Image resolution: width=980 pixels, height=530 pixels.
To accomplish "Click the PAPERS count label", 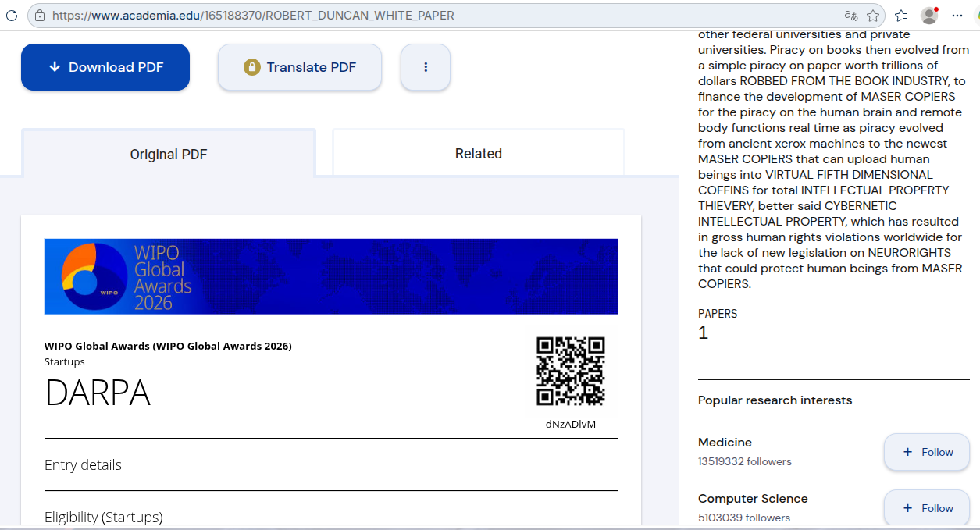I will click(x=718, y=314).
